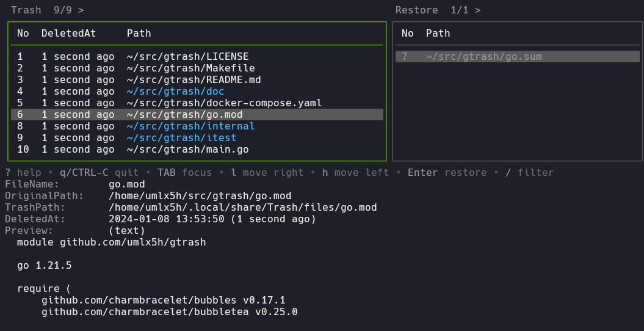Screen dimensions: 644x331
Task: Focus the Restore 1/1 pane title
Action: [x=437, y=10]
